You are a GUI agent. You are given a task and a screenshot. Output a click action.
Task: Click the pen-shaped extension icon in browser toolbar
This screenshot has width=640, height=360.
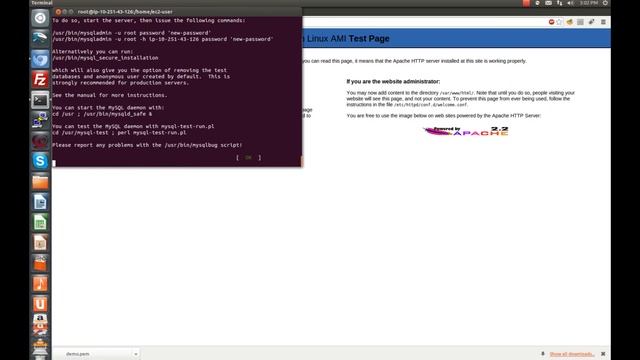[x=591, y=22]
